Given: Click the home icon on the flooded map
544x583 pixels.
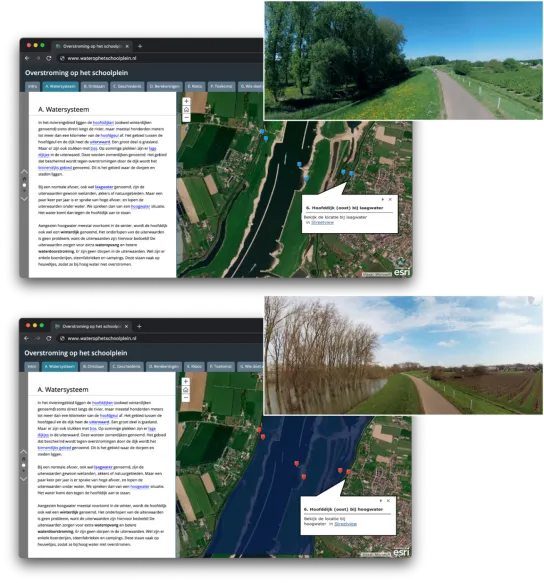Looking at the screenshot, I should (x=186, y=390).
